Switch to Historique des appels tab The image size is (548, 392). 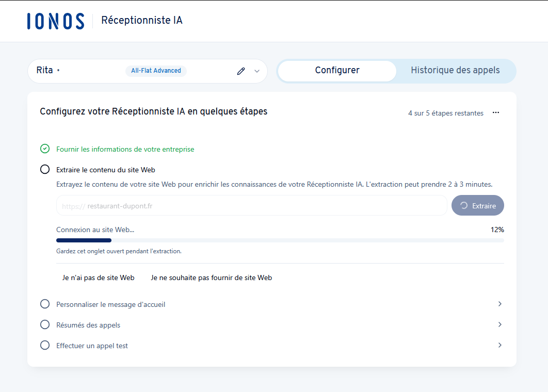[x=455, y=71]
